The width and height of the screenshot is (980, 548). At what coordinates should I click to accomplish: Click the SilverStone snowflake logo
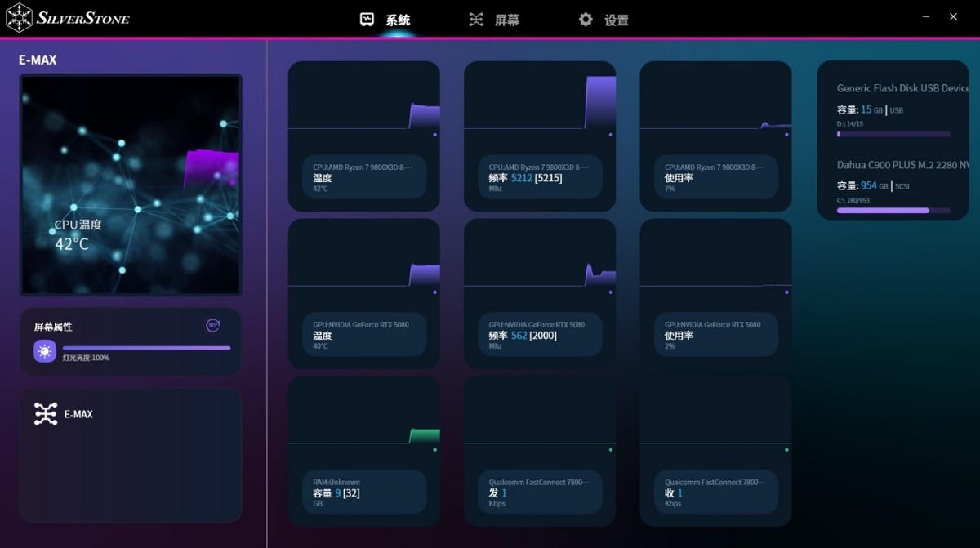coord(20,18)
